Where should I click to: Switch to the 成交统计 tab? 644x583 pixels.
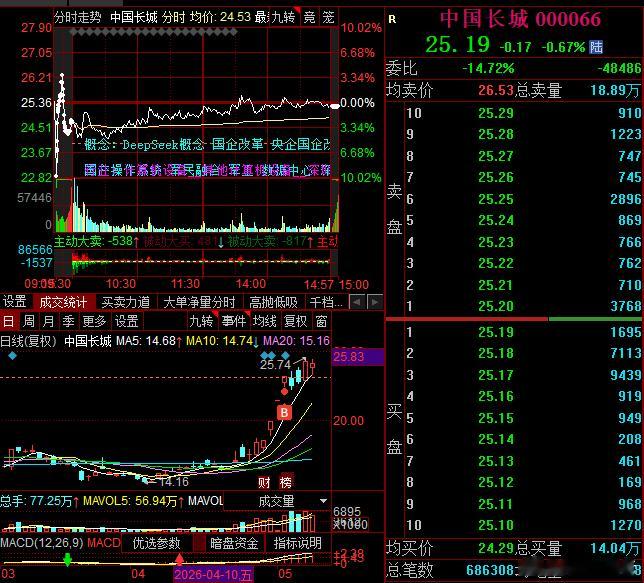[x=63, y=302]
